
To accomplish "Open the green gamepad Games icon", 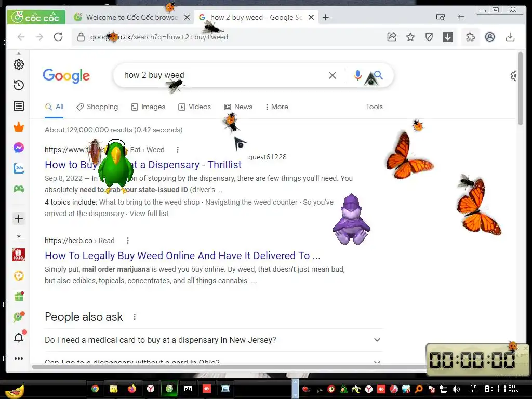I will [x=19, y=189].
